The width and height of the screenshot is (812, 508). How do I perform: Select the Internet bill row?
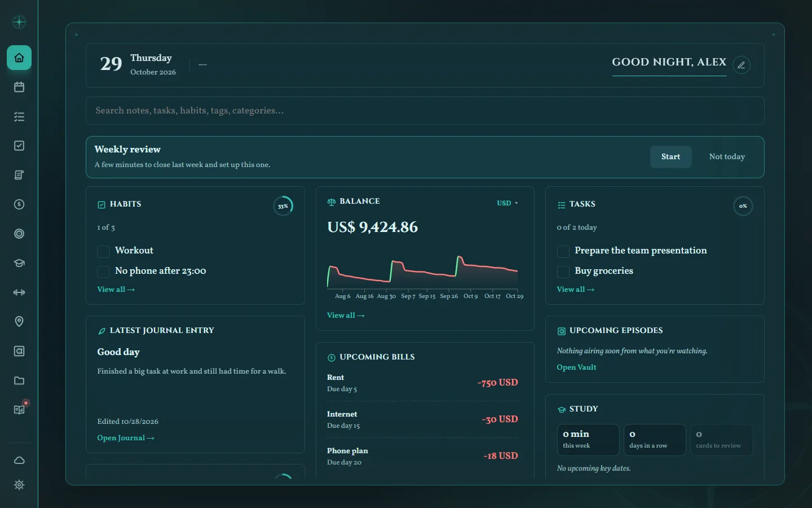coord(422,419)
